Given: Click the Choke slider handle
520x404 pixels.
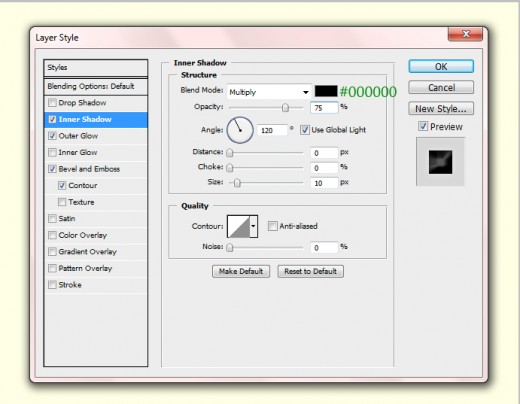Looking at the screenshot, I should point(230,167).
